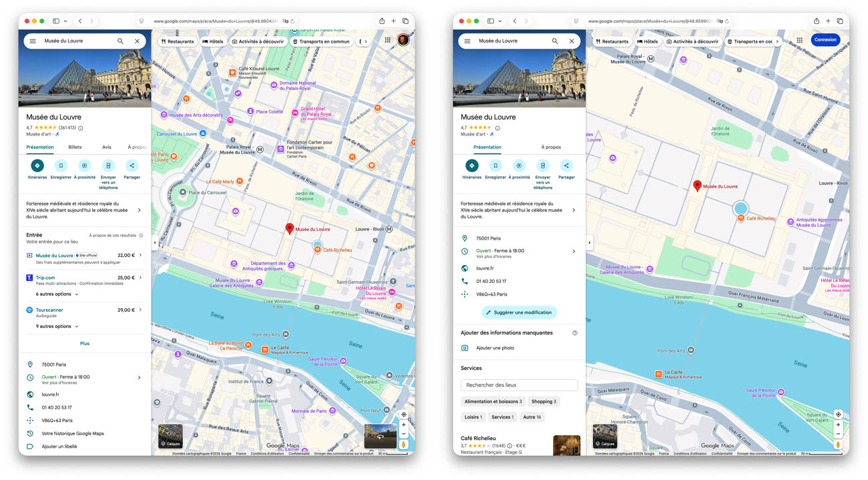Click the À proximité icon in right window

(x=519, y=166)
